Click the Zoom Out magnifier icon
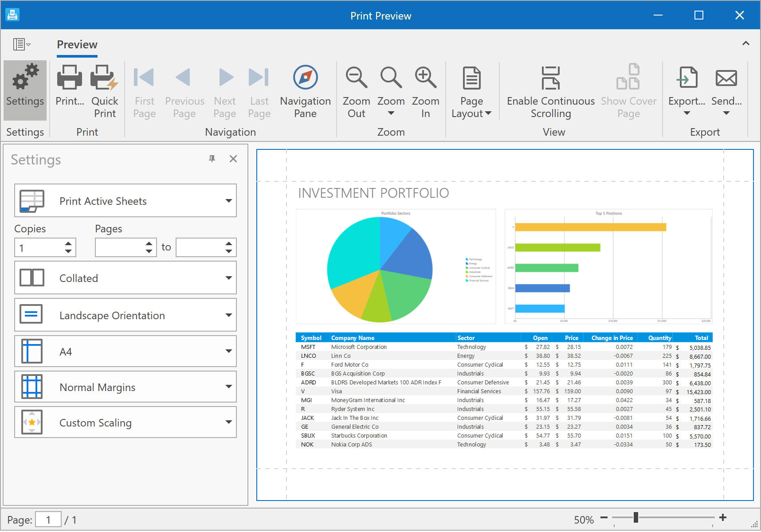This screenshot has height=532, width=761. 356,78
